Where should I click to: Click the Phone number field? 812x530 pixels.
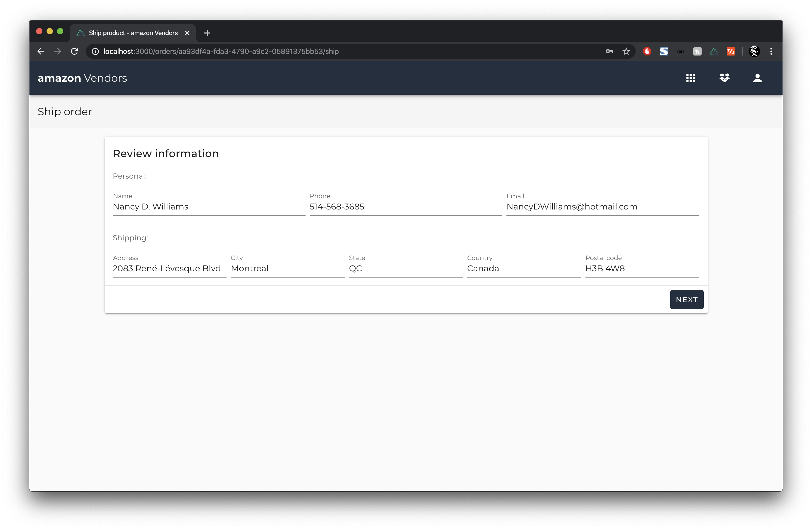point(405,207)
